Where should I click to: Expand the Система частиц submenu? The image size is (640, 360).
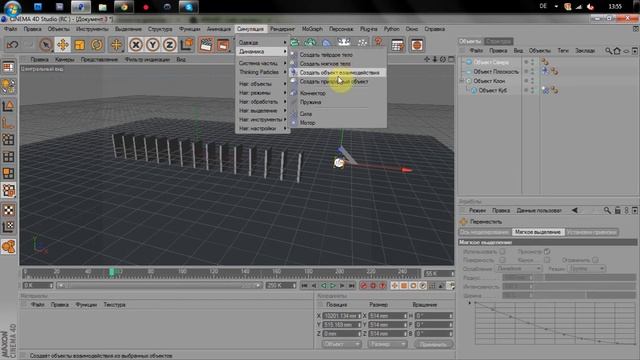click(x=262, y=63)
